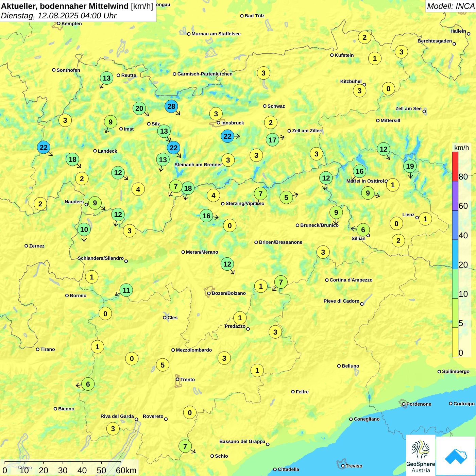
Task: Click the Kempten city label
Action: 71,23
